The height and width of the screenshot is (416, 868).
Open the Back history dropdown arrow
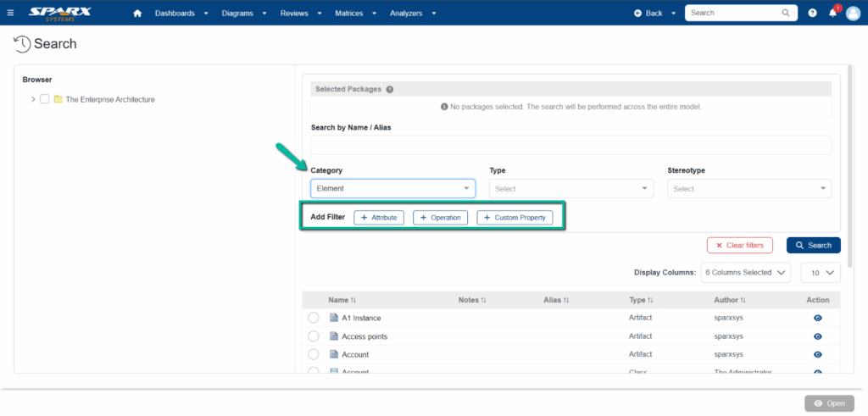673,14
